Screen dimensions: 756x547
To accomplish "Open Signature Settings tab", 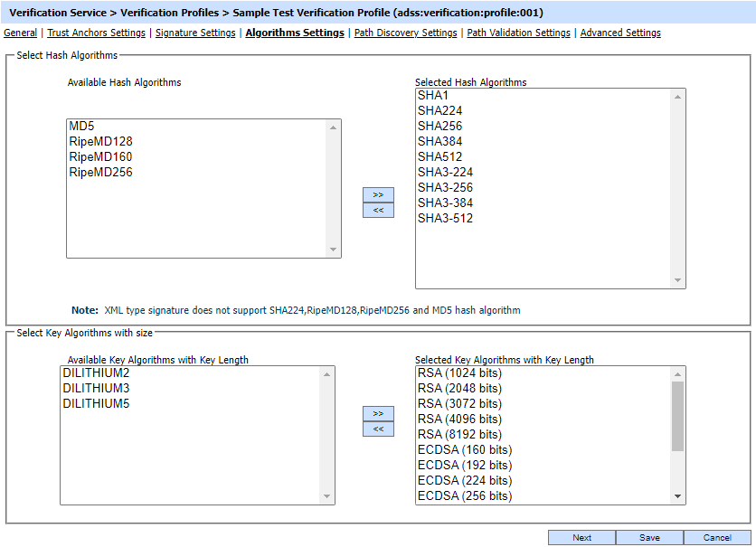I will (x=195, y=33).
